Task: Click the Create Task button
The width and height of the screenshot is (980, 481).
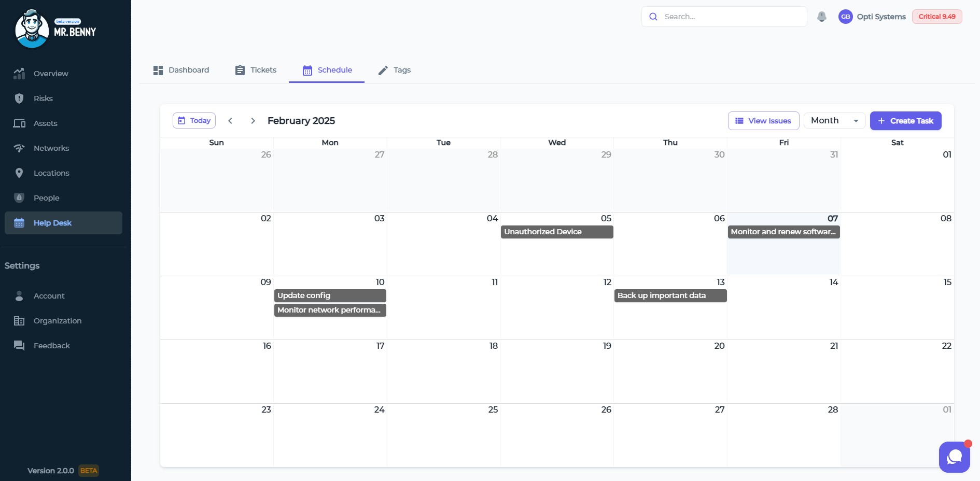Action: point(905,121)
